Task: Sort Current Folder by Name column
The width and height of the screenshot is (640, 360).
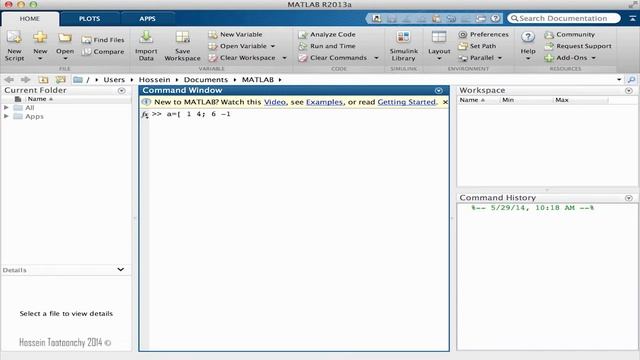Action: click(x=40, y=99)
